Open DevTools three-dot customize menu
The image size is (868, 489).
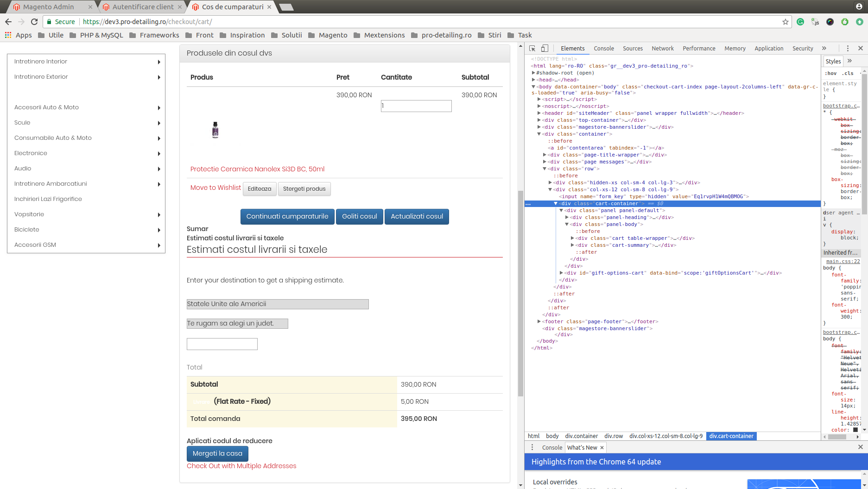point(848,48)
